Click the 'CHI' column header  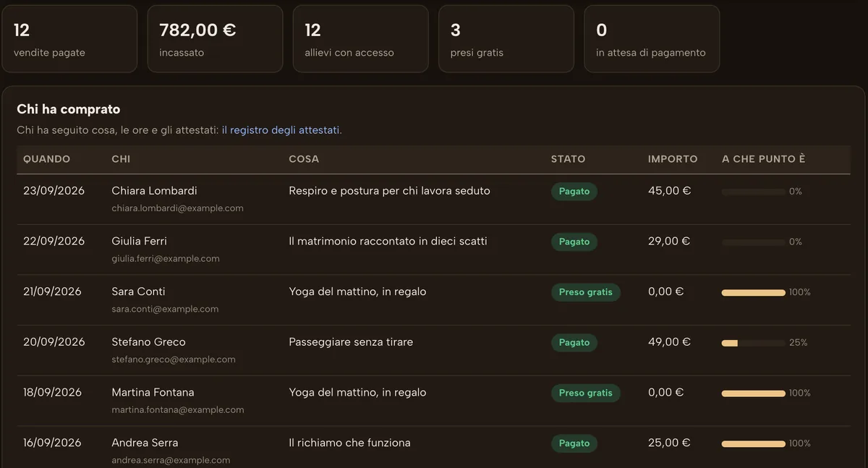point(121,159)
